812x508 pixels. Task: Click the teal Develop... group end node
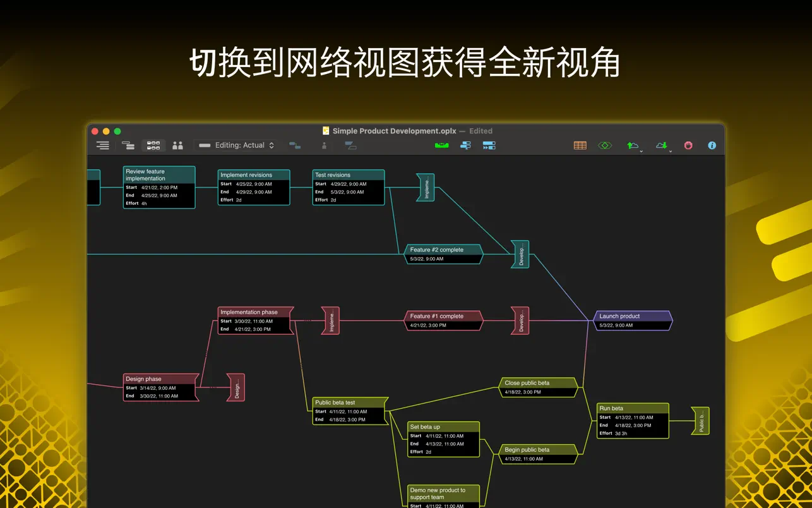pyautogui.click(x=520, y=254)
